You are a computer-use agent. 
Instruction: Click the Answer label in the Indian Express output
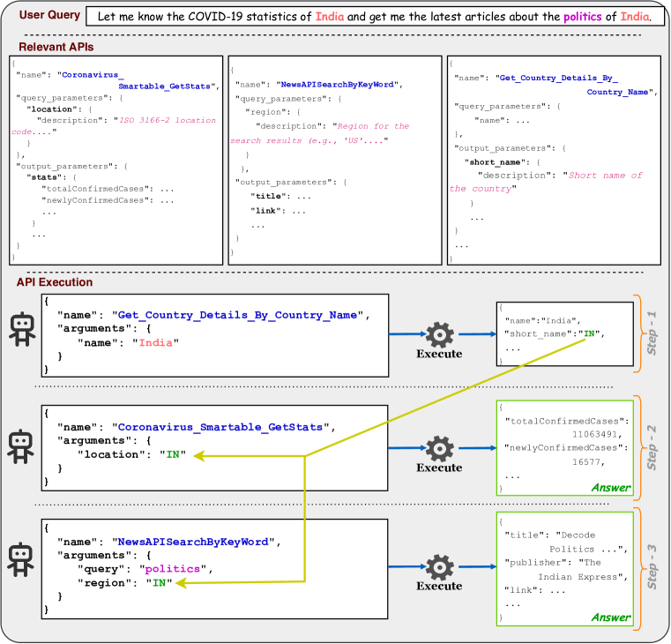point(611,617)
